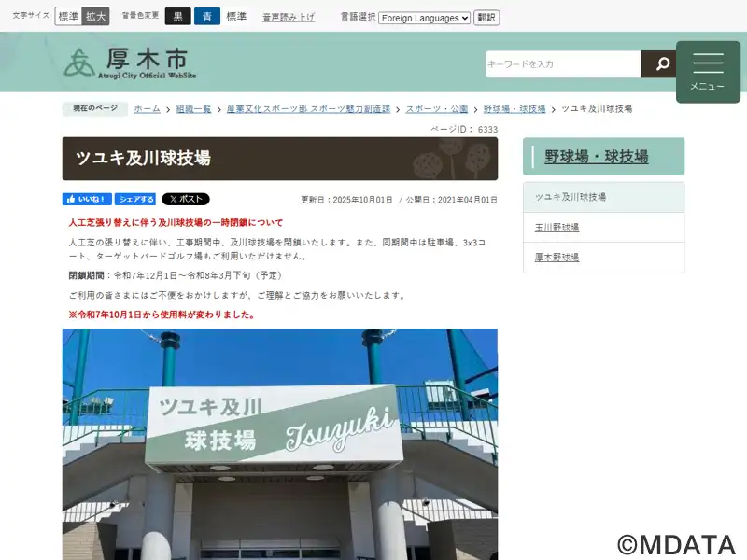This screenshot has height=560, width=747.
Task: Click the Facebook いいね! button
Action: (x=87, y=199)
